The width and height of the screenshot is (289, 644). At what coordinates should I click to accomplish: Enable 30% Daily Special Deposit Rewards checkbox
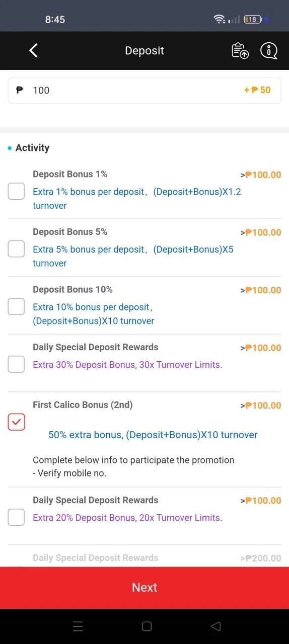[x=16, y=364]
